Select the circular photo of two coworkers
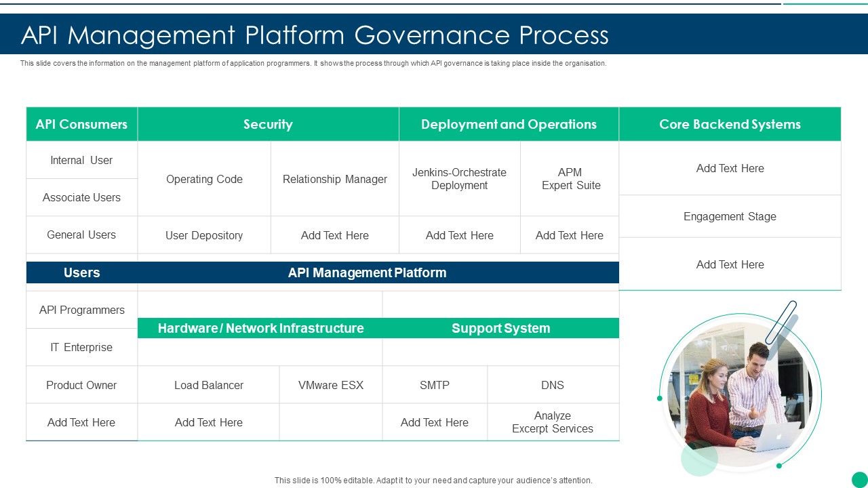 [x=739, y=393]
